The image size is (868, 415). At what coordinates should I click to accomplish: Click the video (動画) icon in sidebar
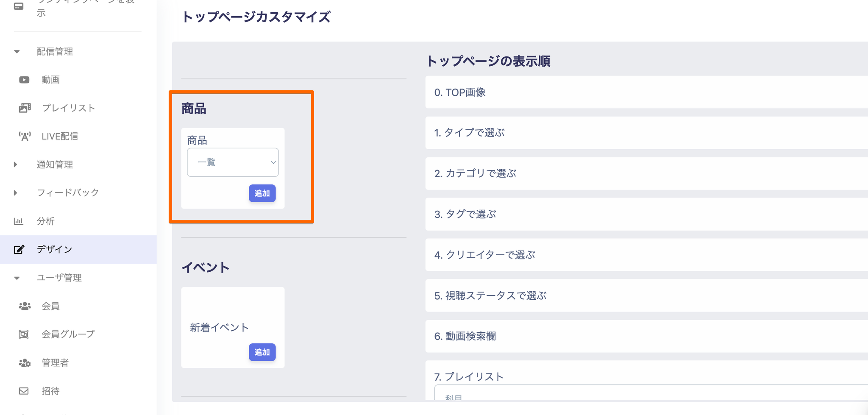[24, 80]
